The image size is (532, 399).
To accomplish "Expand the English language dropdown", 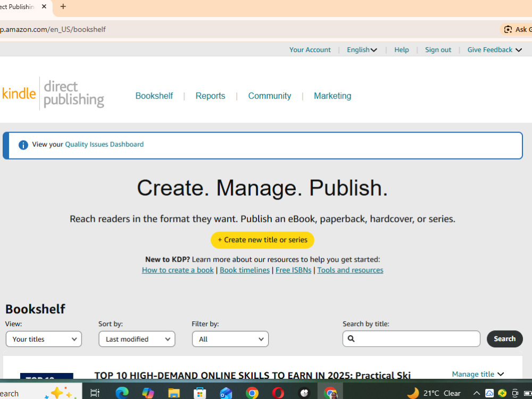I will click(362, 49).
